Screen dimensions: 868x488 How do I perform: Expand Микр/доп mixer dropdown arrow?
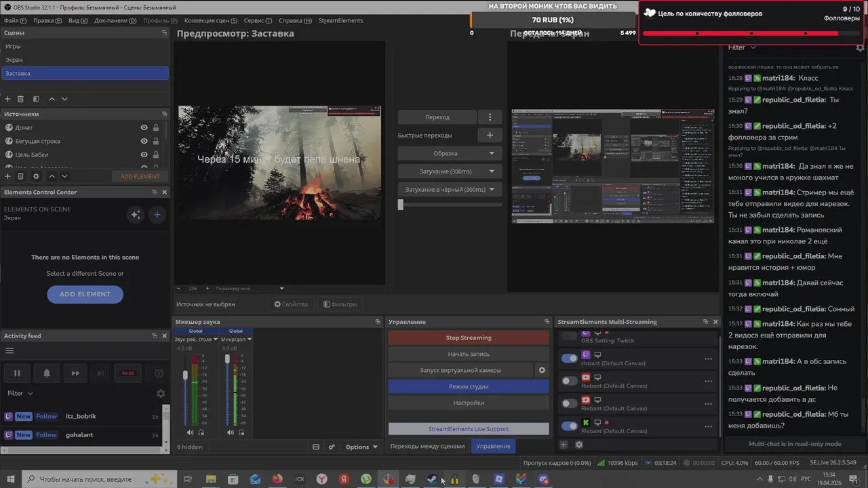[250, 339]
